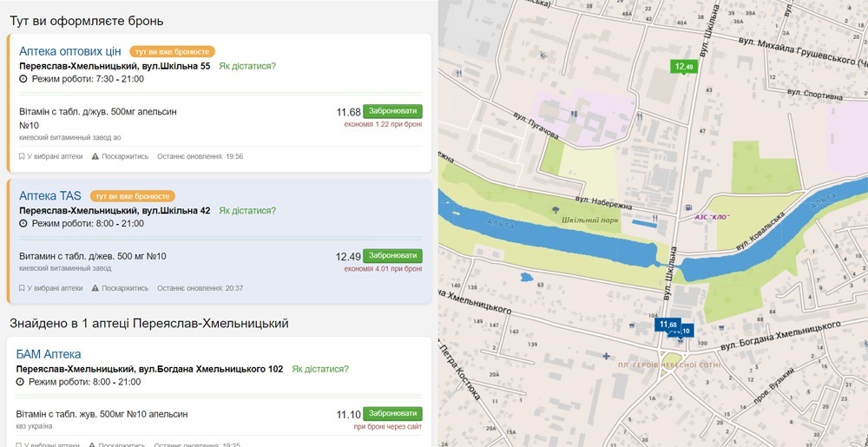
Task: Click warning triangle icon in Аптека TAS card
Action: [x=95, y=288]
